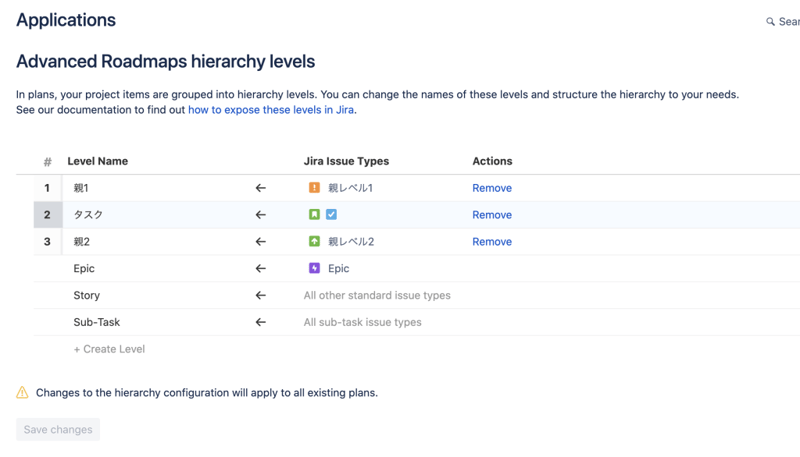Viewport: 800px width, 457px height.
Task: Click the yellow warning triangle icon
Action: click(22, 393)
